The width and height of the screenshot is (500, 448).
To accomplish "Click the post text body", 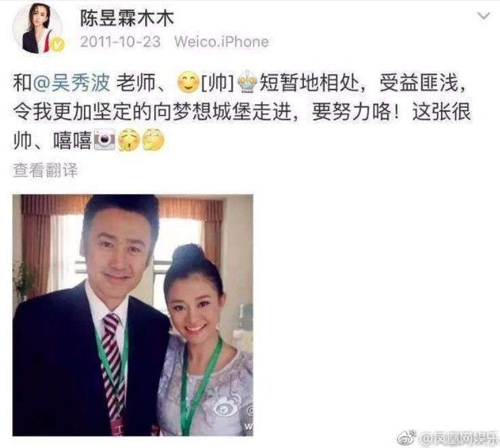I will click(x=242, y=112).
